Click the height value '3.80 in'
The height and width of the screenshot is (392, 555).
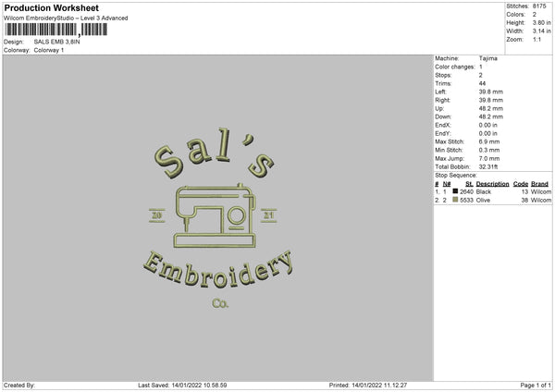[x=541, y=22]
